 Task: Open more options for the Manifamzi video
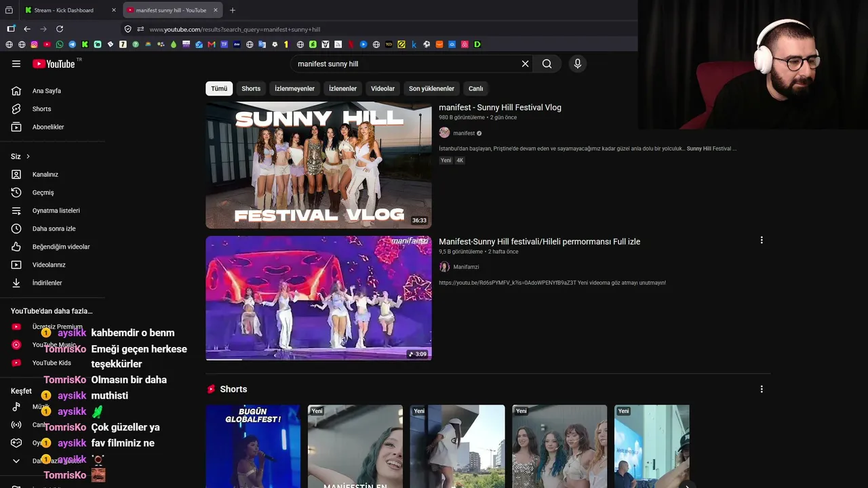(762, 240)
